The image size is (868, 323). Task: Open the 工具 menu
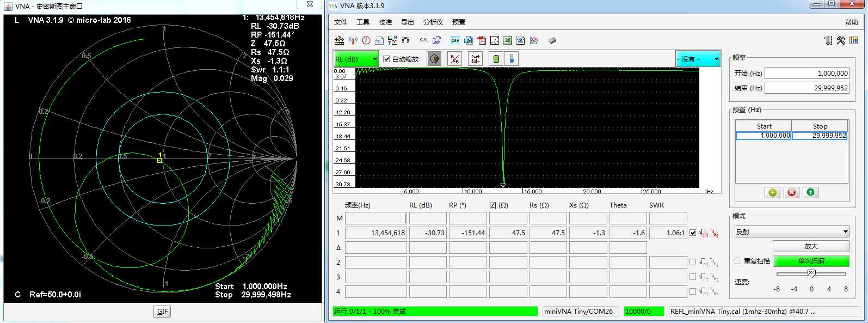363,22
